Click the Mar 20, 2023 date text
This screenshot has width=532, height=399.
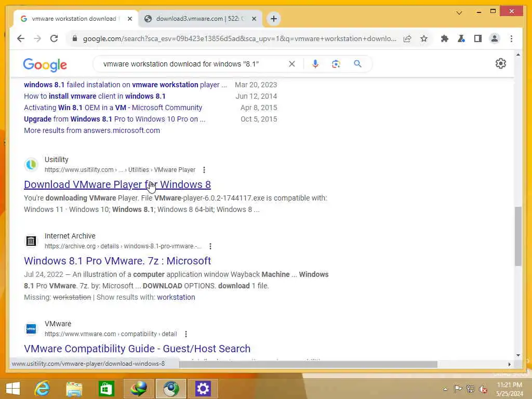(x=256, y=85)
